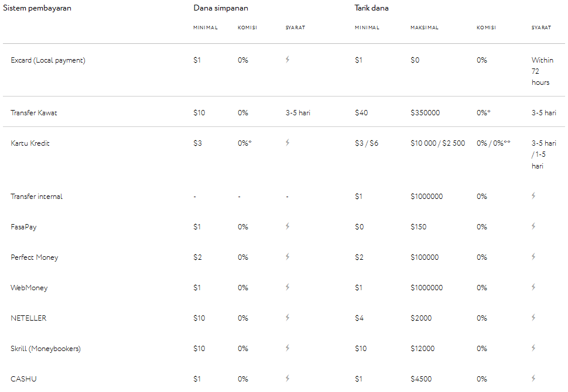Click Transfer Kawat $350000 maximum value
568x392 pixels.
coord(425,112)
